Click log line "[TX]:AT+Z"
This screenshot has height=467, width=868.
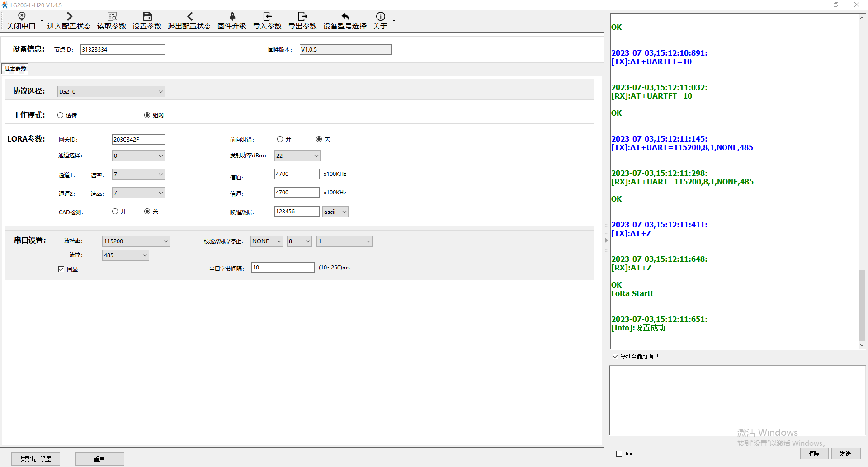pyautogui.click(x=631, y=234)
